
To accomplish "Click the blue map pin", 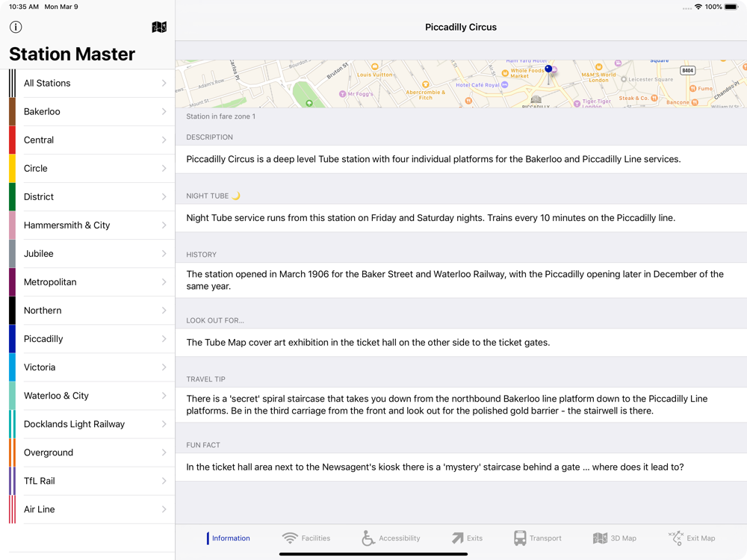I will click(548, 69).
